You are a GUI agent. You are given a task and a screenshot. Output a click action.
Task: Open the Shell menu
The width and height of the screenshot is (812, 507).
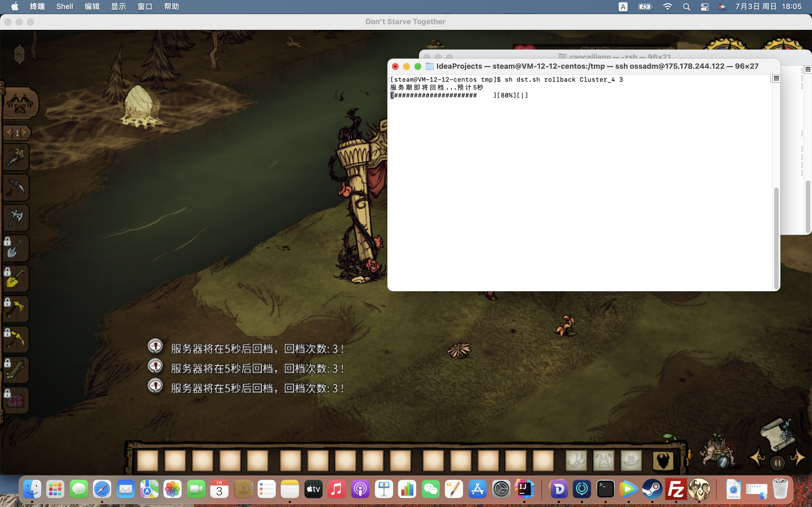click(64, 6)
